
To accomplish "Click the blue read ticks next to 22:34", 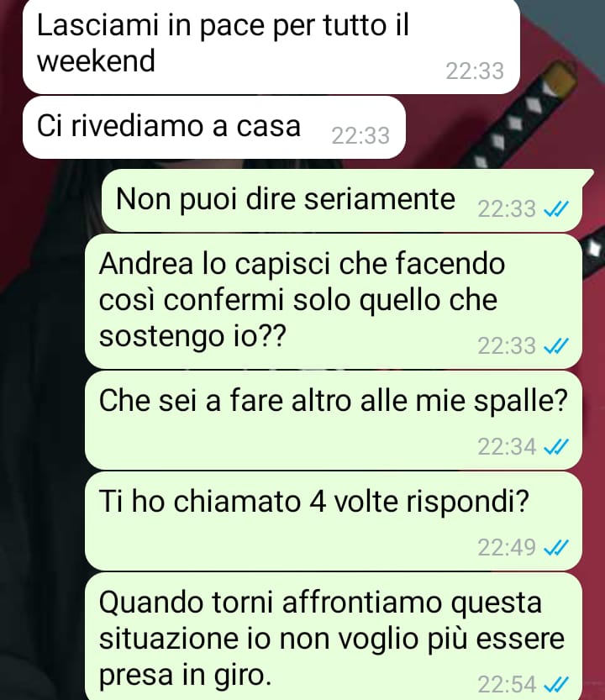I will pos(556,446).
